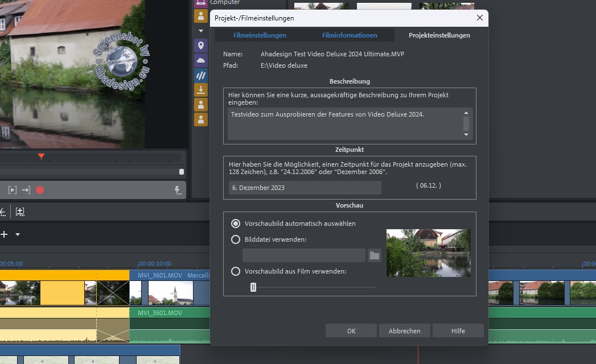Click the plus icon above the timeline
This screenshot has height=364, width=596.
[x=4, y=234]
